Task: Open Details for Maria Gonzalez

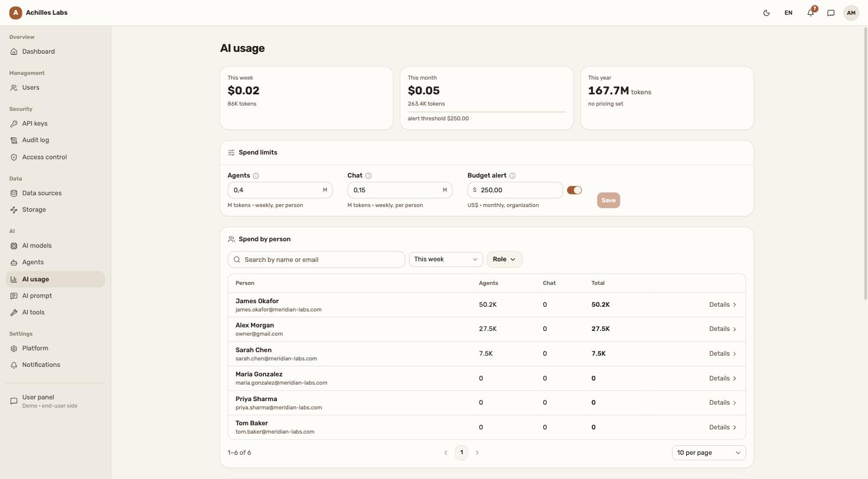Action: coord(723,378)
